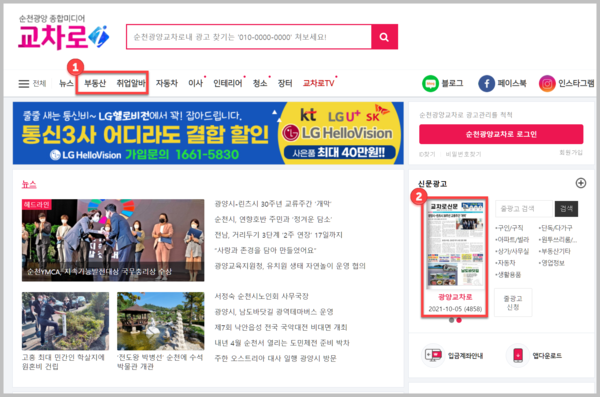Open headline 사랑과 존경을 담아 만들었어요
The height and width of the screenshot is (397, 600).
(265, 250)
